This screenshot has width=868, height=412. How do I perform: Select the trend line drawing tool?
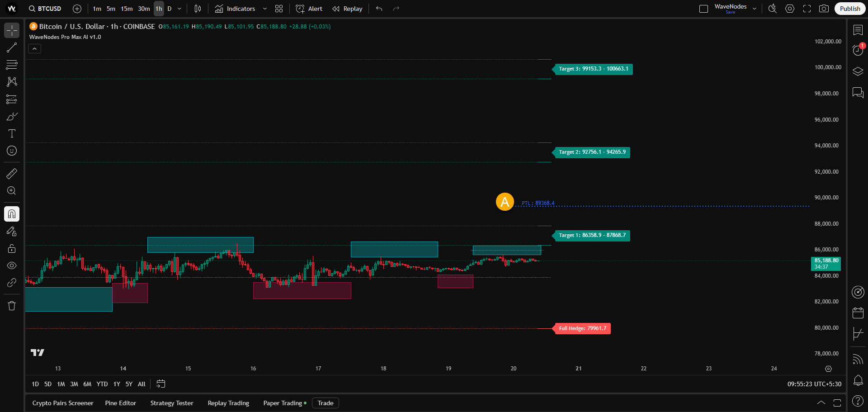pyautogui.click(x=11, y=47)
